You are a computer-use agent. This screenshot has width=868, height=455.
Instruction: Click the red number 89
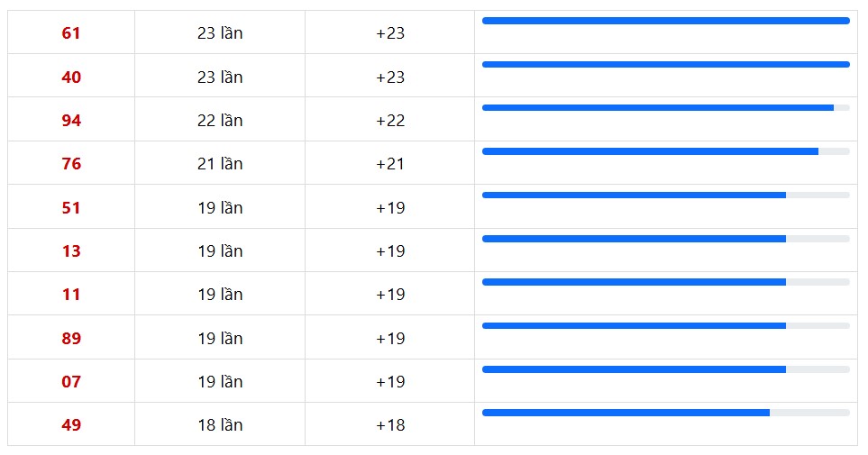(x=71, y=339)
